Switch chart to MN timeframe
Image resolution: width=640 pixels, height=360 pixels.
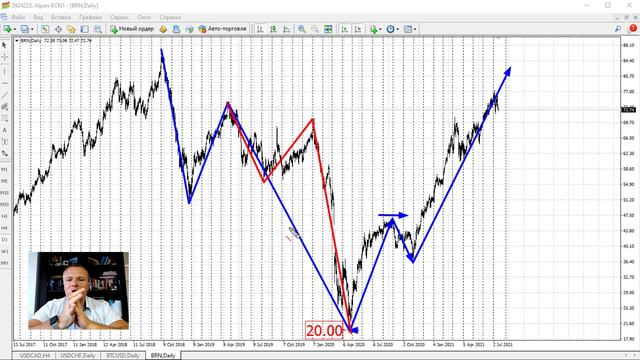pos(4,263)
